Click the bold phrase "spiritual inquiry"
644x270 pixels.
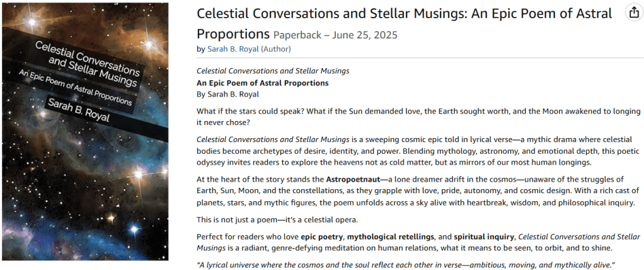[x=484, y=237]
